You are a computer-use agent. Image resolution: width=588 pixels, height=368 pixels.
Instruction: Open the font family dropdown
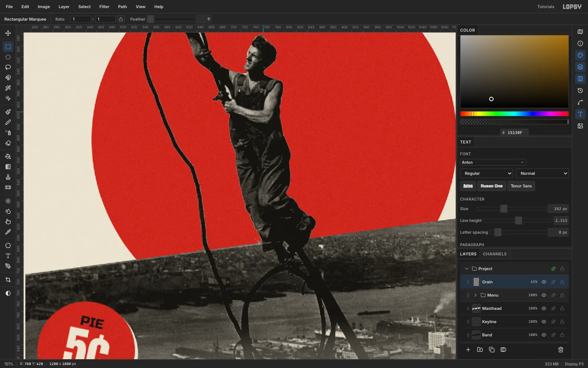[x=493, y=162]
